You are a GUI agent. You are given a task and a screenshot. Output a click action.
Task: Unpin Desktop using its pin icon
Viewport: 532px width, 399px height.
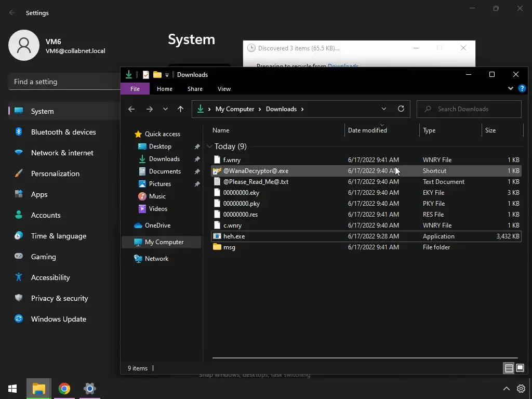(x=197, y=147)
